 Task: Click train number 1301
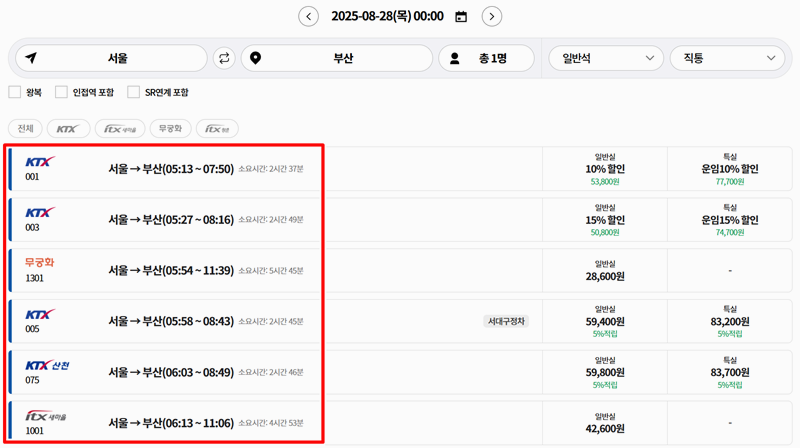(x=34, y=278)
